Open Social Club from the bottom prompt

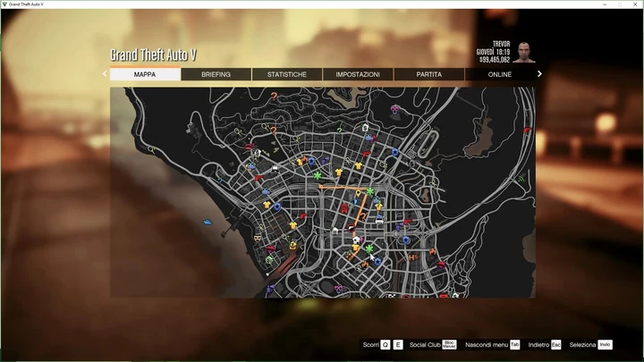433,345
